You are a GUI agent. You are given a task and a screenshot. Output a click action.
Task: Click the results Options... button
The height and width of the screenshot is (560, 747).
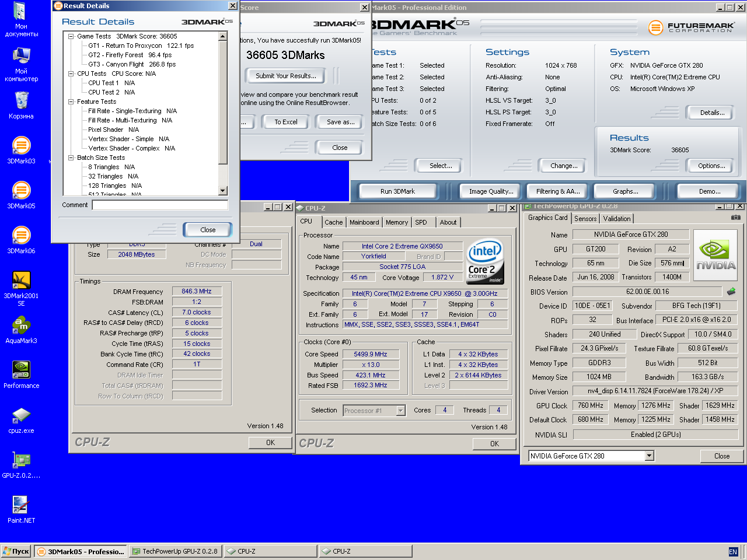(711, 166)
